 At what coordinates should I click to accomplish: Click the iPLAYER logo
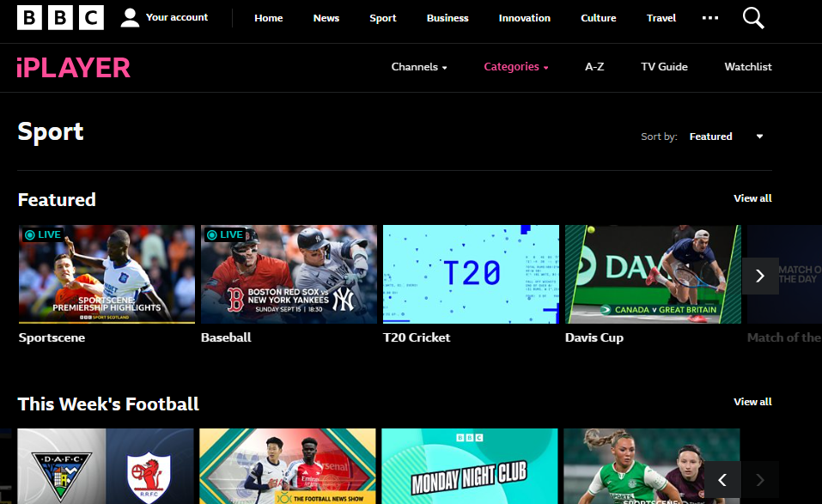click(x=73, y=68)
